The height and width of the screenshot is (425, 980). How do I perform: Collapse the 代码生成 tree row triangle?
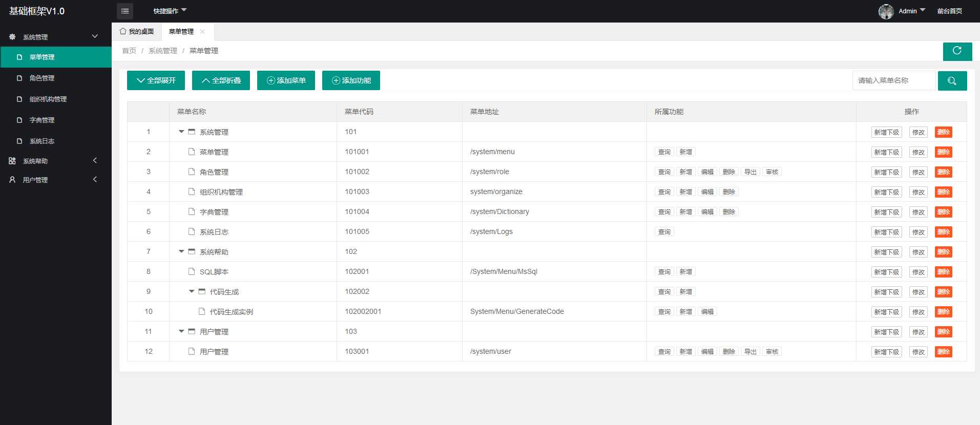(x=192, y=291)
